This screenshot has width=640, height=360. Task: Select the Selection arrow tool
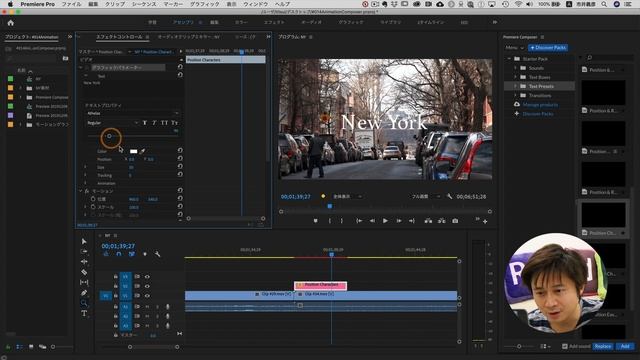click(84, 241)
